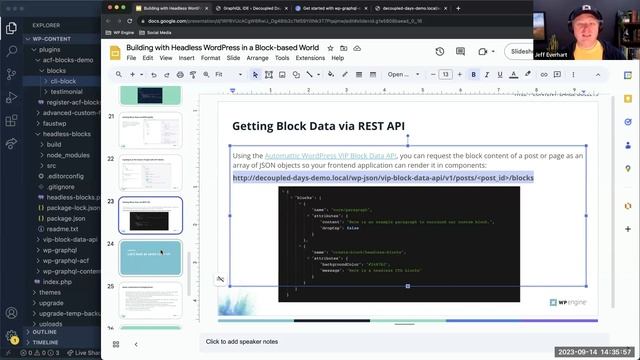This screenshot has width=640, height=360.
Task: Star the presentation title
Action: 330,48
